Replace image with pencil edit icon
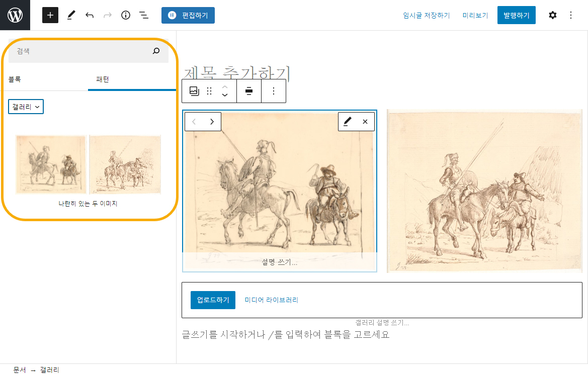Image resolution: width=588 pixels, height=376 pixels. click(x=347, y=122)
